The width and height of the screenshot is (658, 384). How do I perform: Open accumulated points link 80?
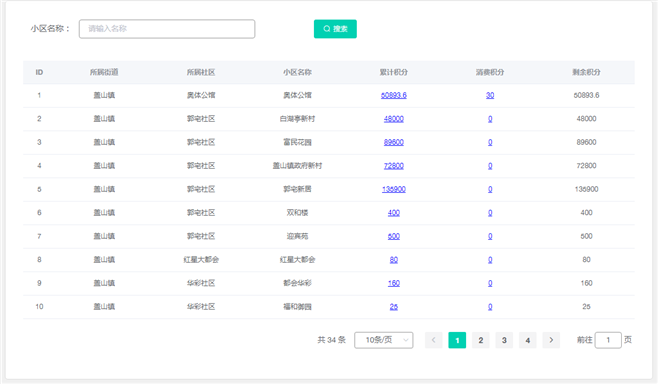394,260
